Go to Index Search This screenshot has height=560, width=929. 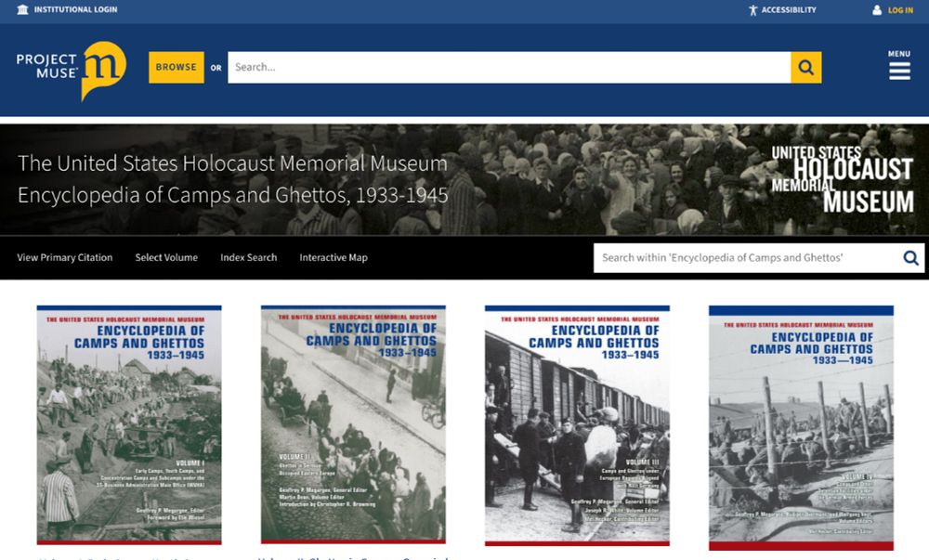pyautogui.click(x=248, y=257)
